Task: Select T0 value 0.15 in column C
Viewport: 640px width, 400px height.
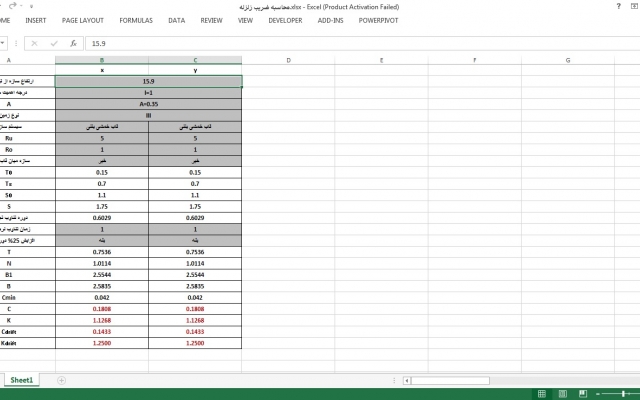Action: click(x=195, y=172)
